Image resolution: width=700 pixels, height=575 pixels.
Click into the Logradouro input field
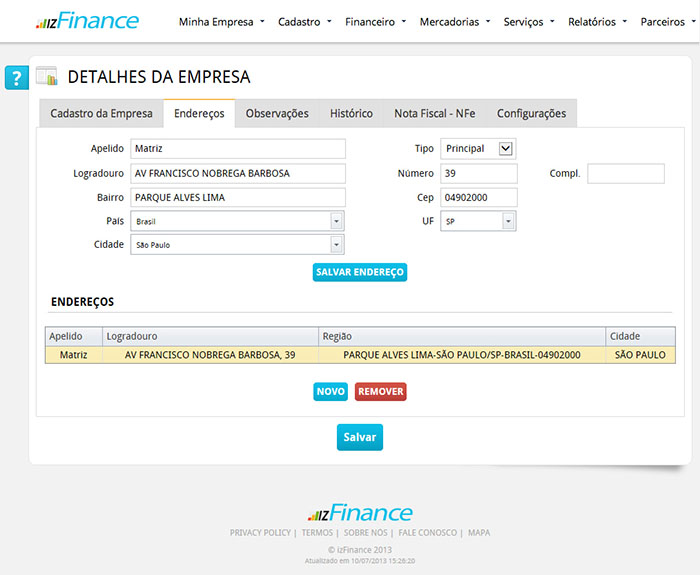click(x=237, y=173)
